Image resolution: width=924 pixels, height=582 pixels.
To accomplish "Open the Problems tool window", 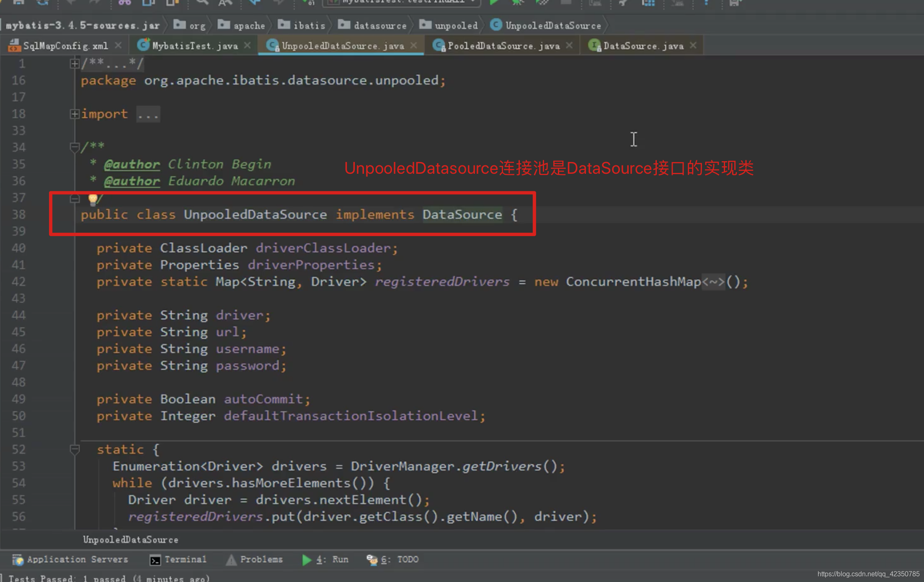I will 254,559.
